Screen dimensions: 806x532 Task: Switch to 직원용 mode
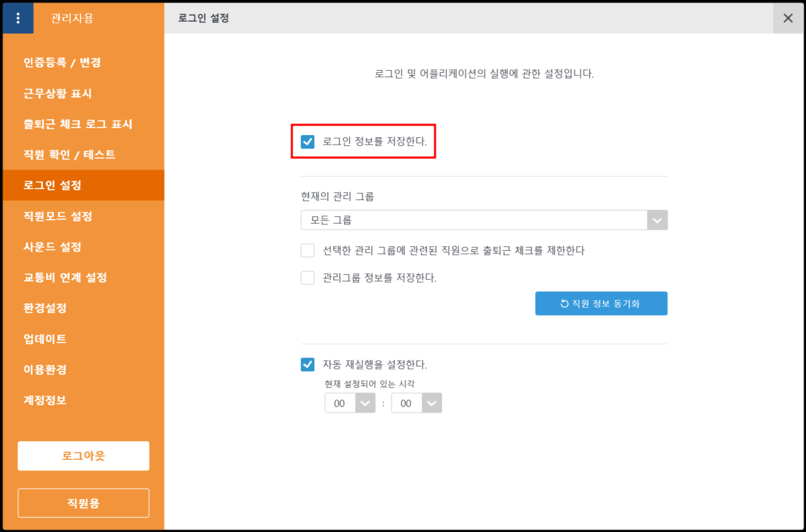[83, 503]
